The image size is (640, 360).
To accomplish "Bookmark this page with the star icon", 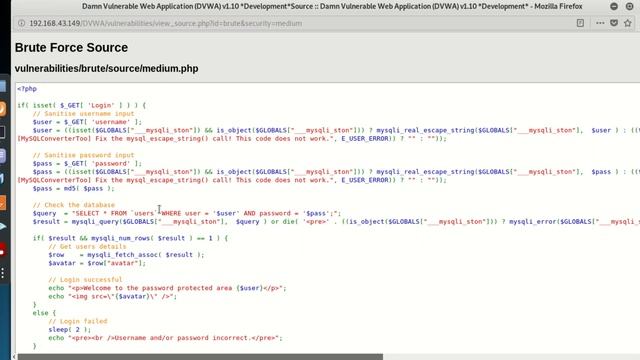I will click(x=628, y=23).
